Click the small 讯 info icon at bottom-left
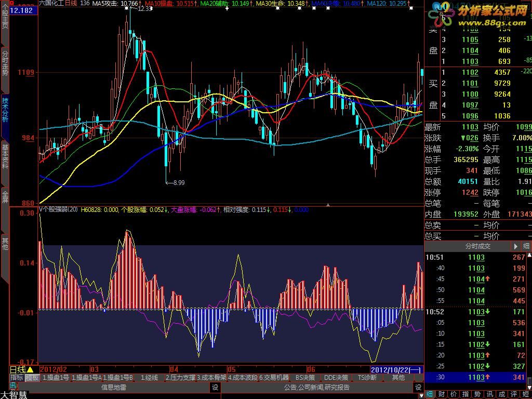 pyautogui.click(x=13, y=385)
